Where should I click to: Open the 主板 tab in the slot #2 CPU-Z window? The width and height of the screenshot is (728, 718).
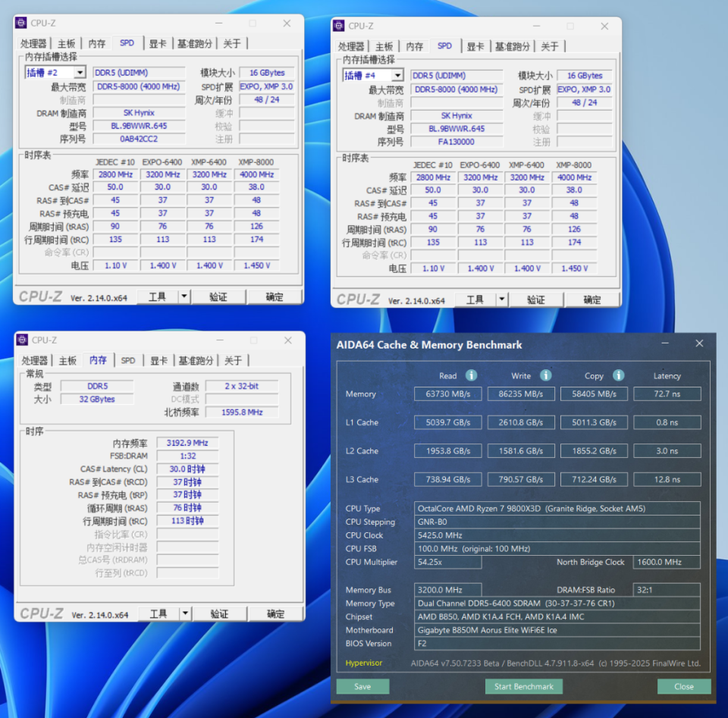tap(67, 44)
